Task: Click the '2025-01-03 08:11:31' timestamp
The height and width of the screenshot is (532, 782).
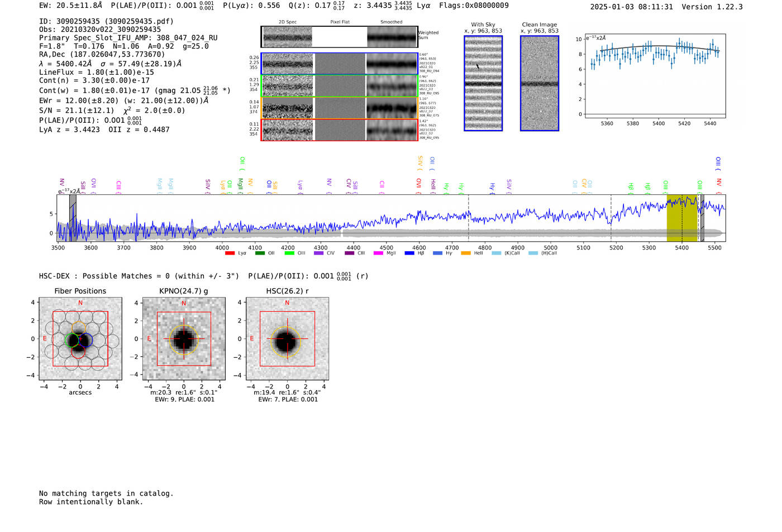Action: (x=631, y=7)
